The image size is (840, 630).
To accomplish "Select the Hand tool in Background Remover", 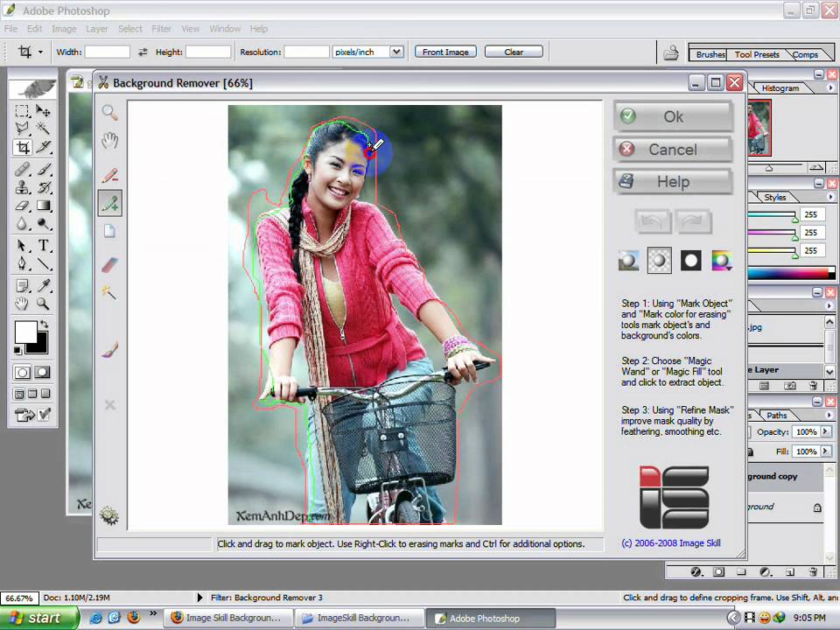I will 110,141.
